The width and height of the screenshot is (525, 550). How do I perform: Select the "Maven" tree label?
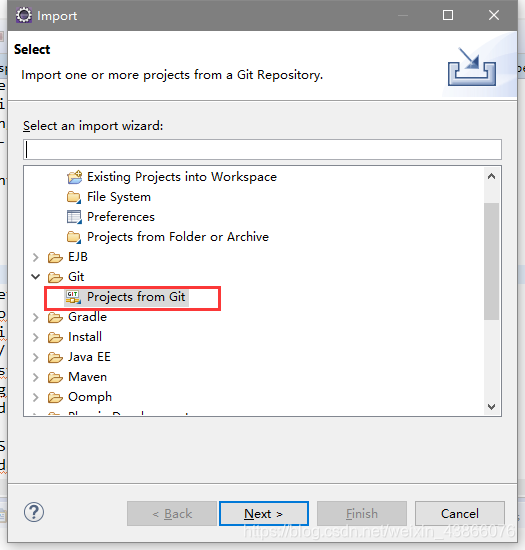click(x=87, y=377)
